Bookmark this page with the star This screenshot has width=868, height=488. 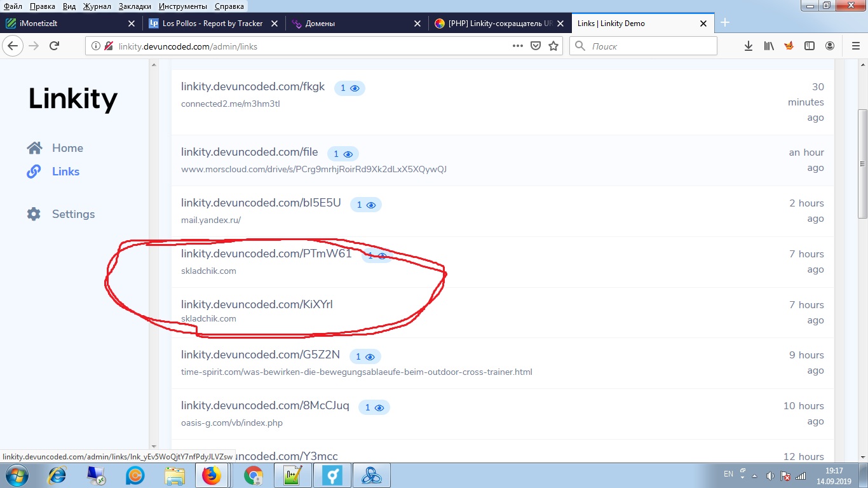(x=553, y=46)
